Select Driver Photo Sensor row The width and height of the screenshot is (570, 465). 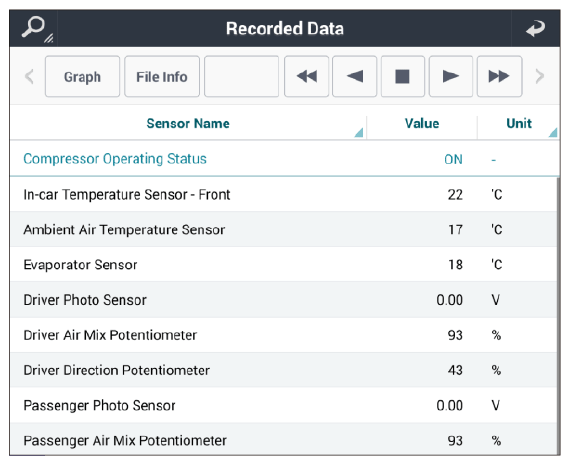[284, 300]
